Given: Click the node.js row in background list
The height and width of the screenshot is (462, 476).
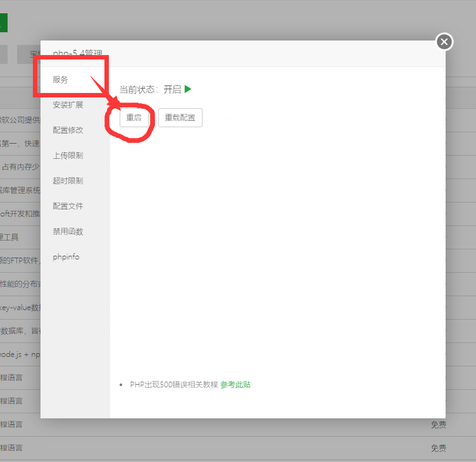Looking at the screenshot, I should click(x=20, y=354).
